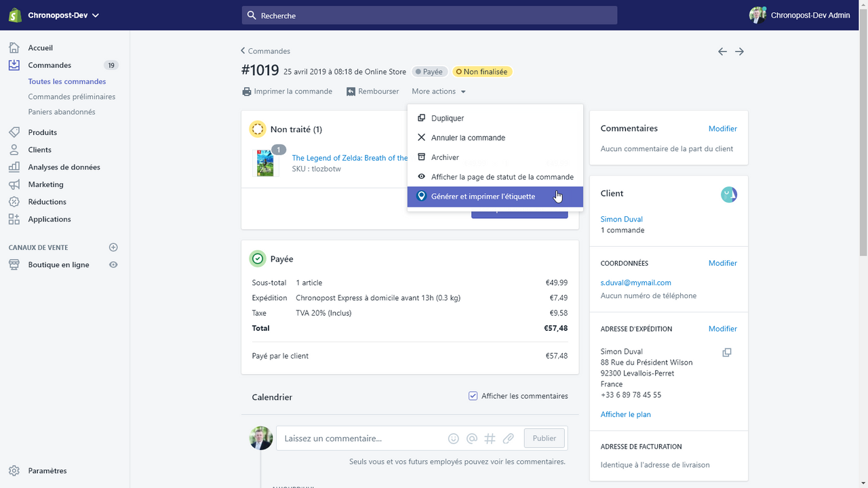Copy shipping address icon
The height and width of the screenshot is (488, 868).
(x=727, y=352)
